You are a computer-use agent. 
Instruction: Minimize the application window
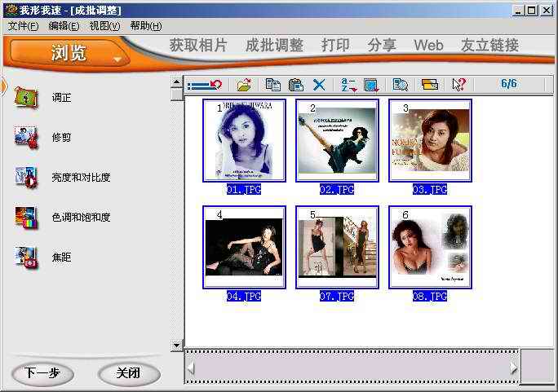pyautogui.click(x=518, y=10)
